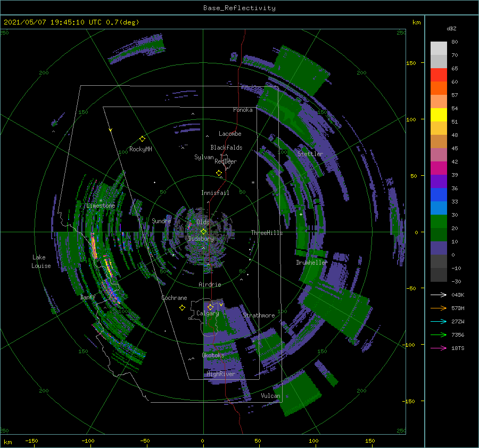
Task: Click the Okotoks label
Action: (x=213, y=355)
